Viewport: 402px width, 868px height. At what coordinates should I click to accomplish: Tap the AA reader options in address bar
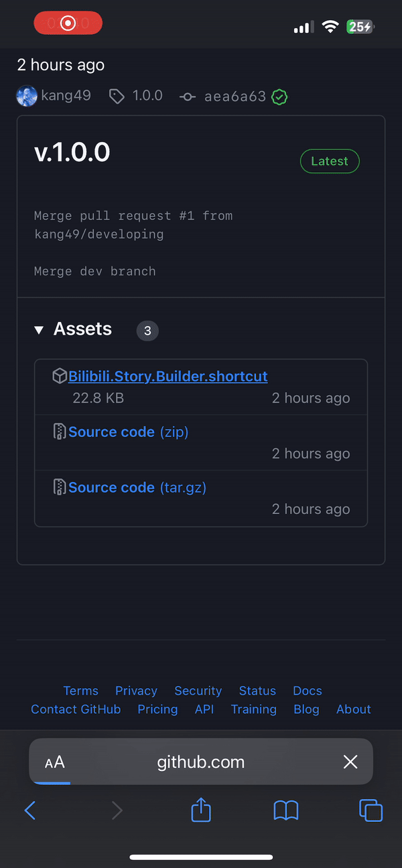coord(55,762)
